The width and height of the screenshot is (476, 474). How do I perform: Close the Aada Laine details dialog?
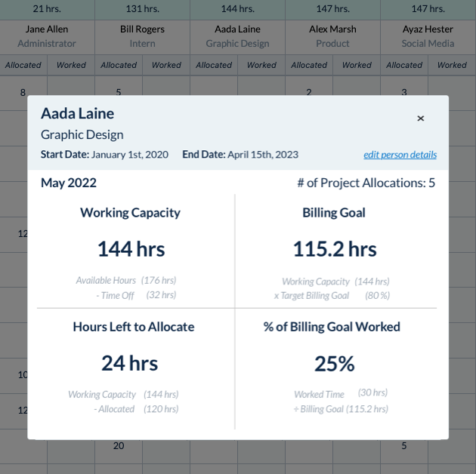420,119
